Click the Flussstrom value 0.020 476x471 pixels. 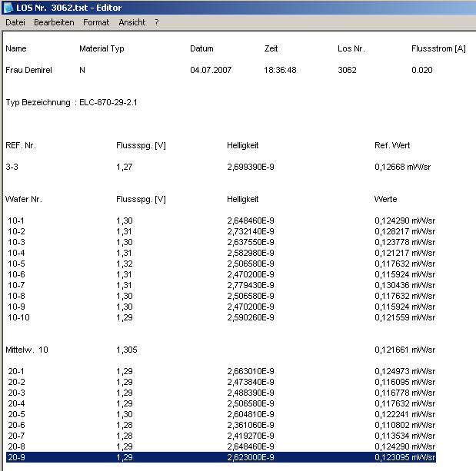[421, 70]
